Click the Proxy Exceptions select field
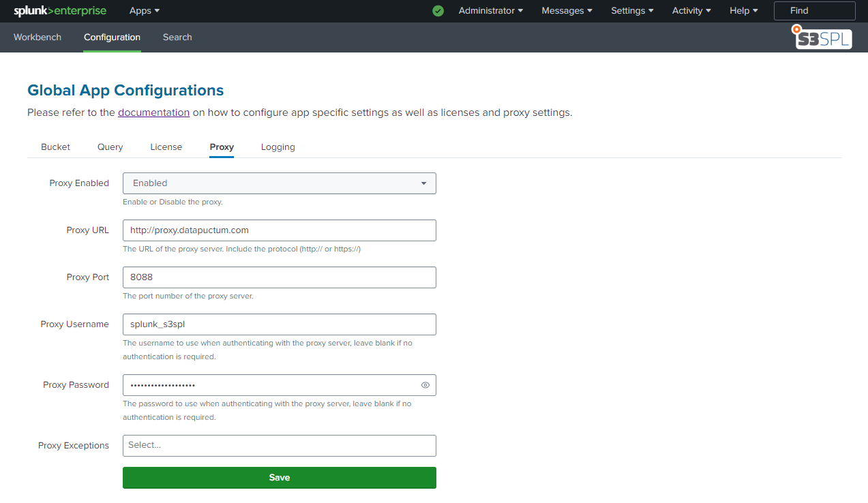This screenshot has width=868, height=503. (279, 446)
